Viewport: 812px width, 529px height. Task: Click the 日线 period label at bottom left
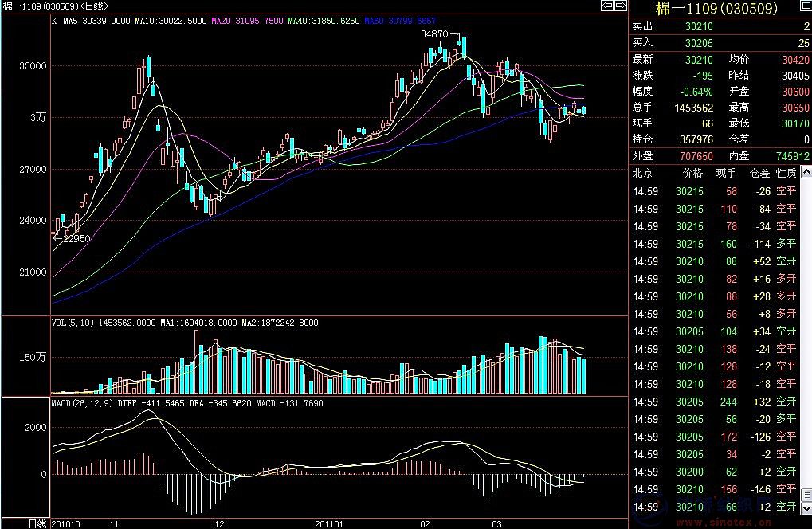37,523
